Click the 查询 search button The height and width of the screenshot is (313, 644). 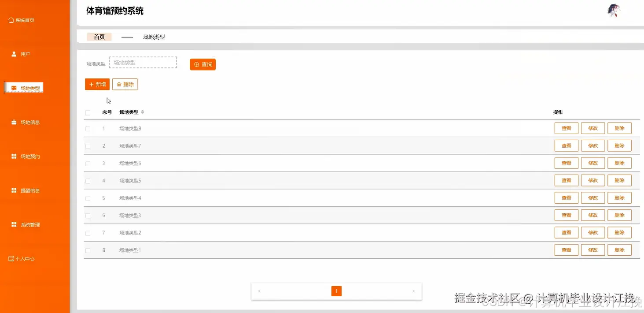[202, 64]
